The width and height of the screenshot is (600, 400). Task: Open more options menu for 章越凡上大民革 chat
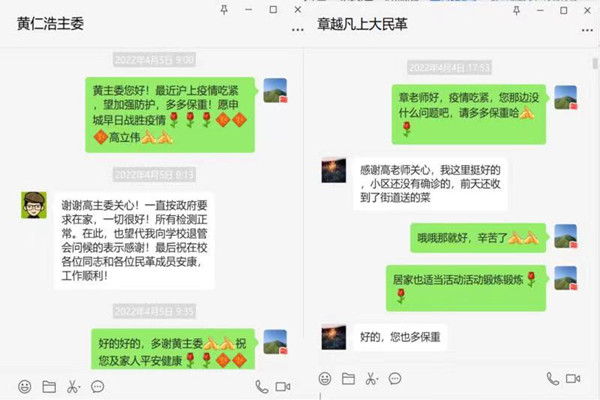coord(587,30)
